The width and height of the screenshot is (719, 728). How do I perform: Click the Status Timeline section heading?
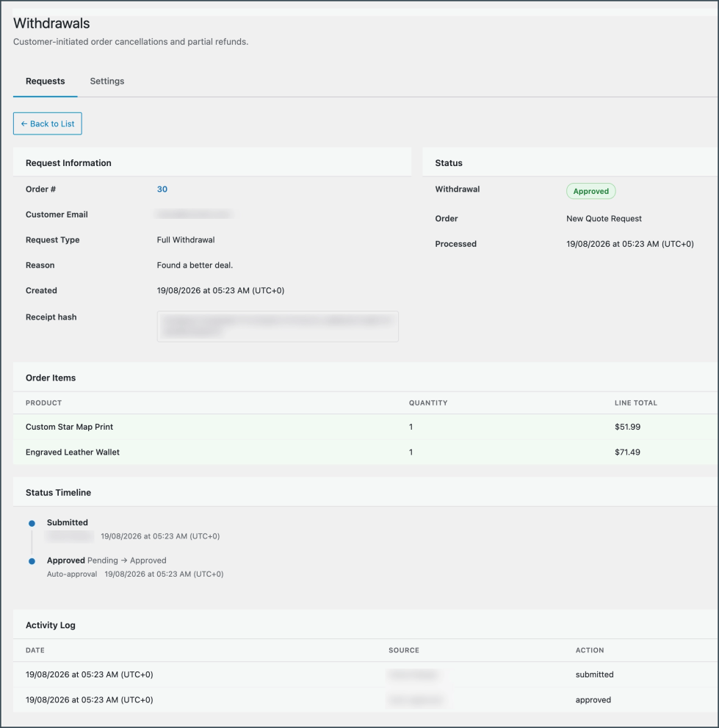click(59, 493)
